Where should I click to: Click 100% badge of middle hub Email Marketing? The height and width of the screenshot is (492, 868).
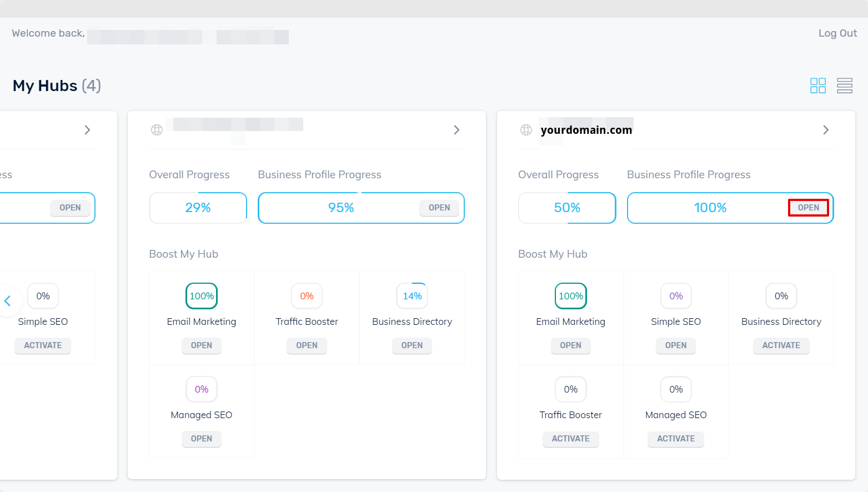point(202,296)
